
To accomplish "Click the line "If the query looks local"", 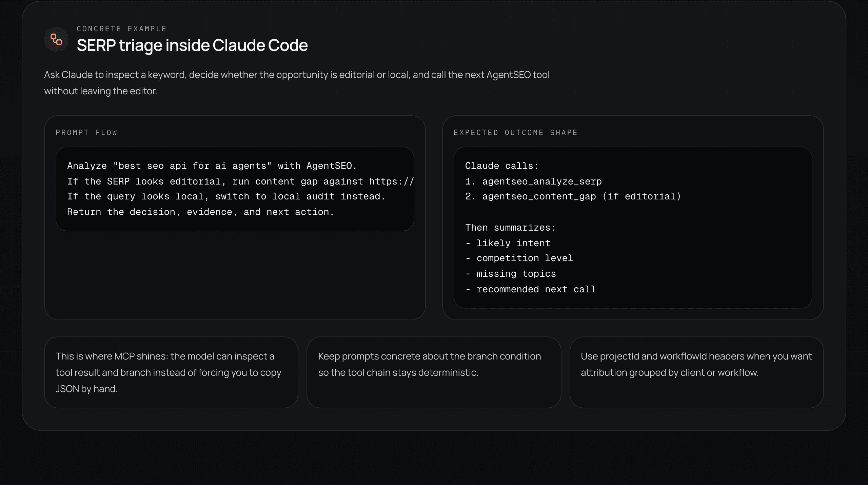I will pos(226,196).
